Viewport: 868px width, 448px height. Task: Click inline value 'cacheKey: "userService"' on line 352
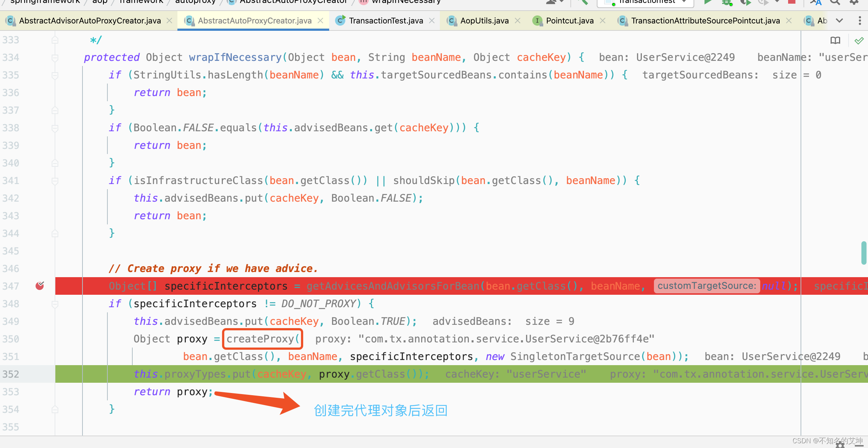point(516,374)
